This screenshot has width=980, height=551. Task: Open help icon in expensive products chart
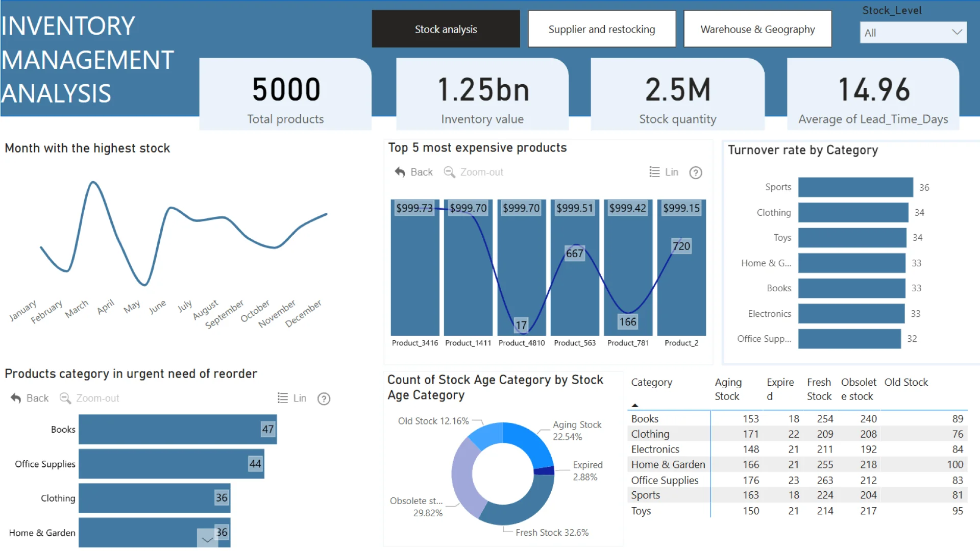pos(695,173)
